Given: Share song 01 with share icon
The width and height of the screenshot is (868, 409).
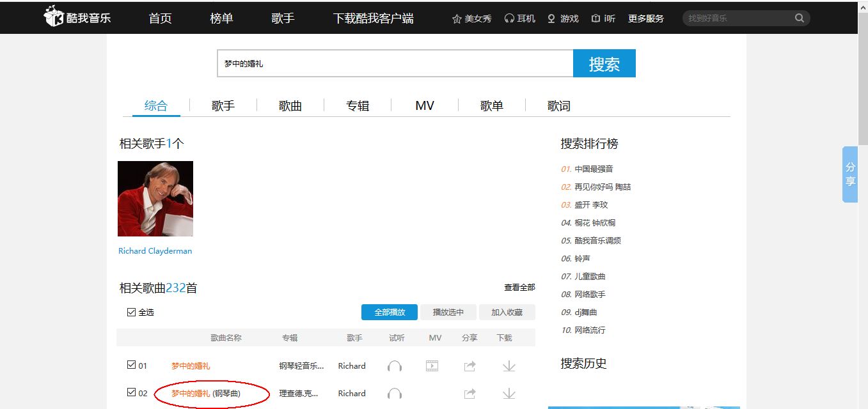Looking at the screenshot, I should click(x=470, y=366).
